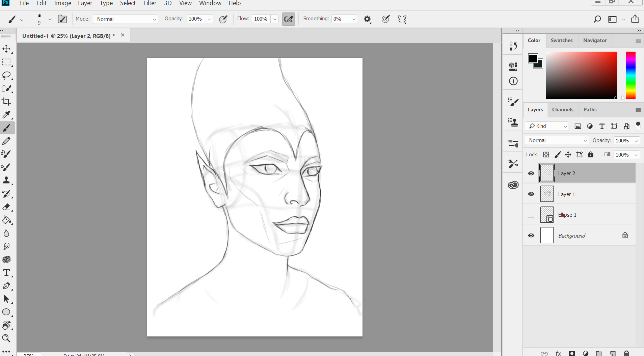Switch to the Paths tab

590,110
